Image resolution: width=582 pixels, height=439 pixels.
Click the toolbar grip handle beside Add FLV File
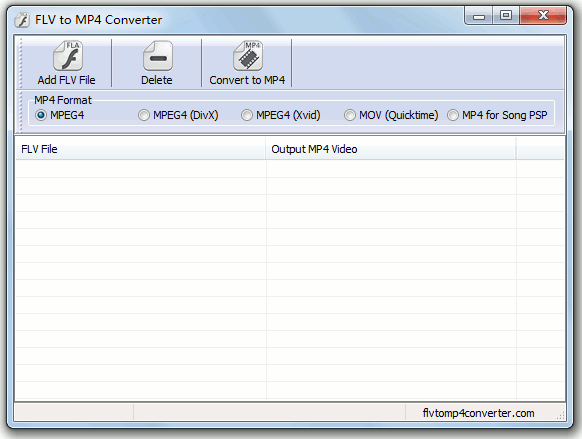pos(20,63)
